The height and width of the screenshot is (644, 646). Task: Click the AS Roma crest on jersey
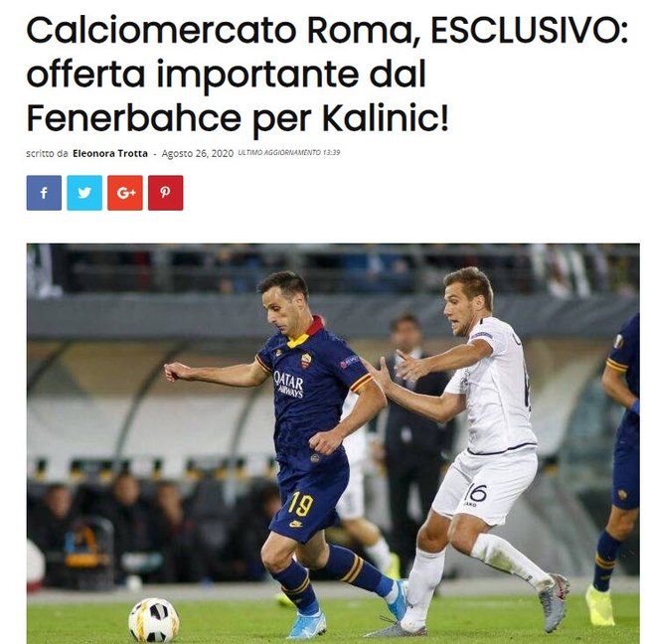[x=306, y=360]
